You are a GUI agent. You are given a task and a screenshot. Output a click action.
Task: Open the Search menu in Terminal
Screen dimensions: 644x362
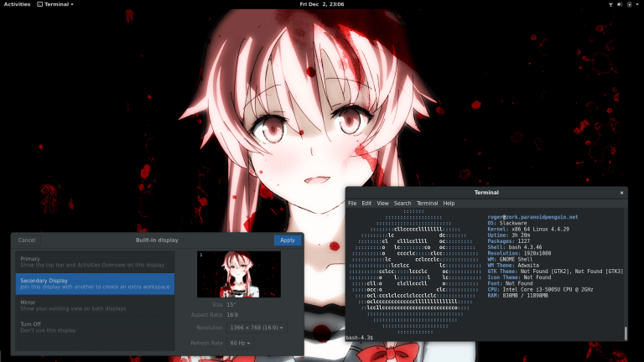point(402,203)
